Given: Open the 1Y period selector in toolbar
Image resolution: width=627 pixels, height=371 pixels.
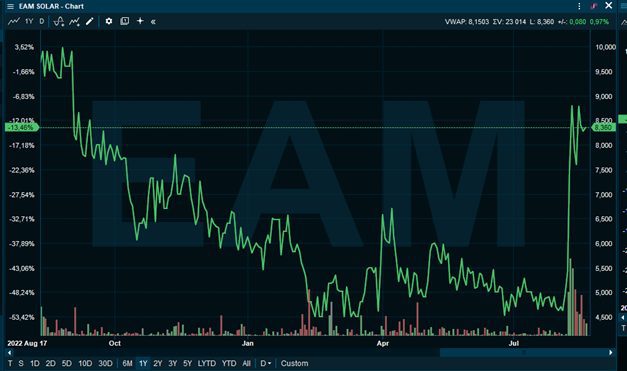Looking at the screenshot, I should tap(29, 21).
